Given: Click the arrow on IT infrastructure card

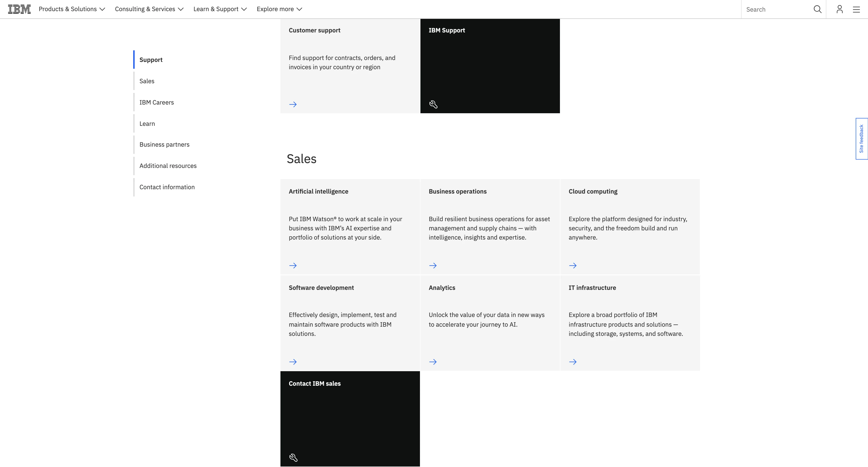Looking at the screenshot, I should coord(573,362).
